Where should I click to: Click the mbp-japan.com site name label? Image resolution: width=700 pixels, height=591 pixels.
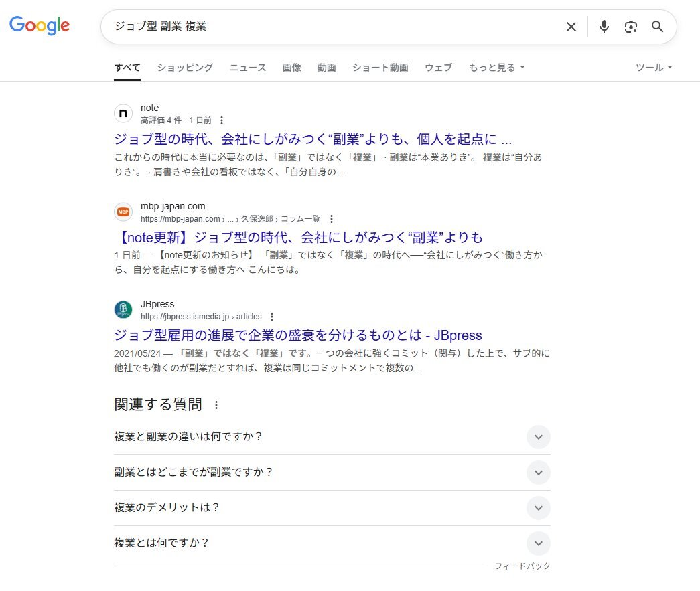[x=173, y=207]
